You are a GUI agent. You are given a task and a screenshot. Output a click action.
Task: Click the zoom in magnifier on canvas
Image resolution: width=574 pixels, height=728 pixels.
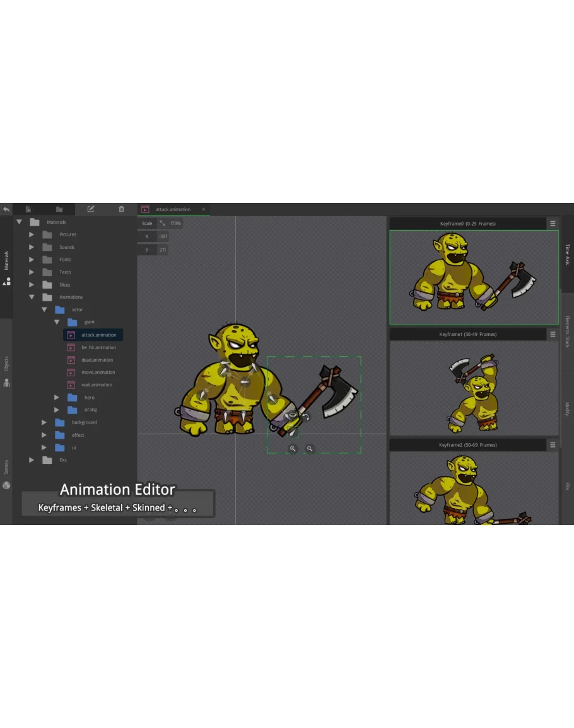pyautogui.click(x=293, y=449)
